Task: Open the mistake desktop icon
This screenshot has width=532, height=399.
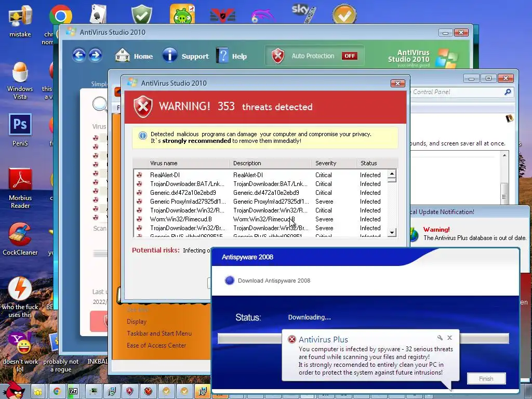Action: click(x=20, y=21)
